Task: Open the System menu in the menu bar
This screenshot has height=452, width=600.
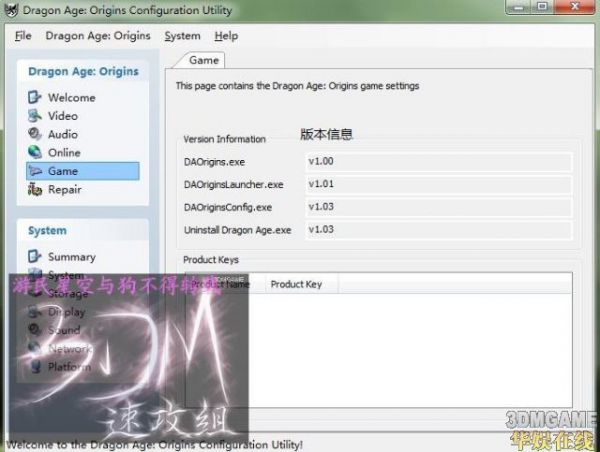Action: tap(182, 36)
